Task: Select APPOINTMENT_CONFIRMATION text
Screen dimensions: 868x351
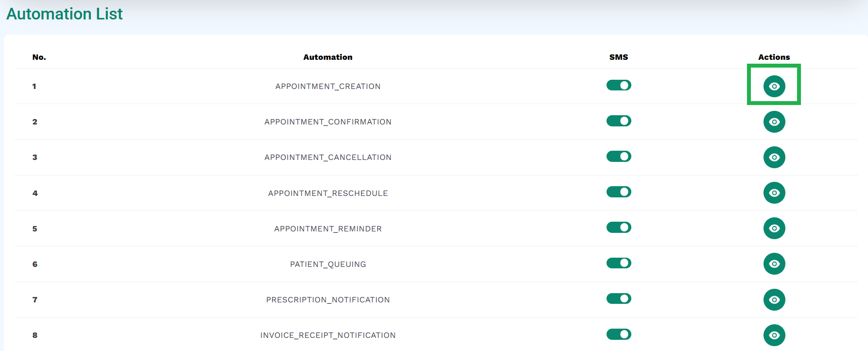Action: [x=328, y=122]
